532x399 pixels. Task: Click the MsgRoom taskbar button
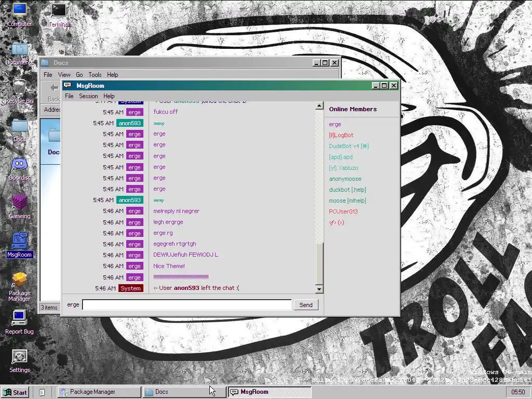coord(270,392)
